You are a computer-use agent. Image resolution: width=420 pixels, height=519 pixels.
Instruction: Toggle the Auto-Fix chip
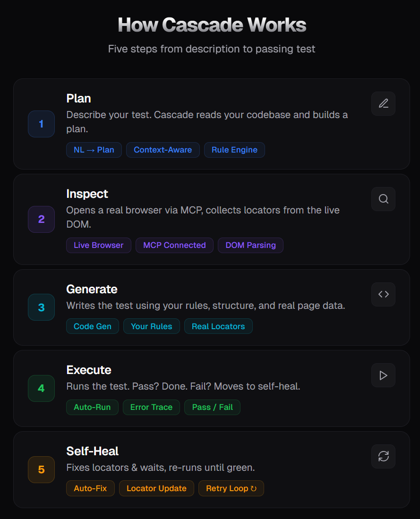(90, 488)
